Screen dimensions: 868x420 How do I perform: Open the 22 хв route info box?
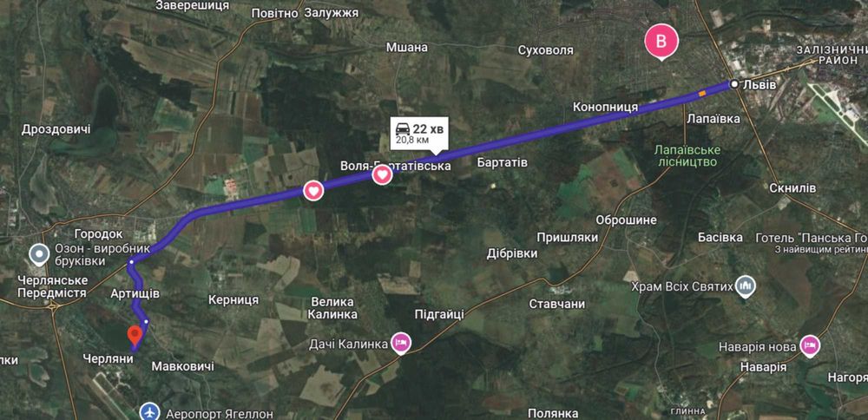point(420,134)
